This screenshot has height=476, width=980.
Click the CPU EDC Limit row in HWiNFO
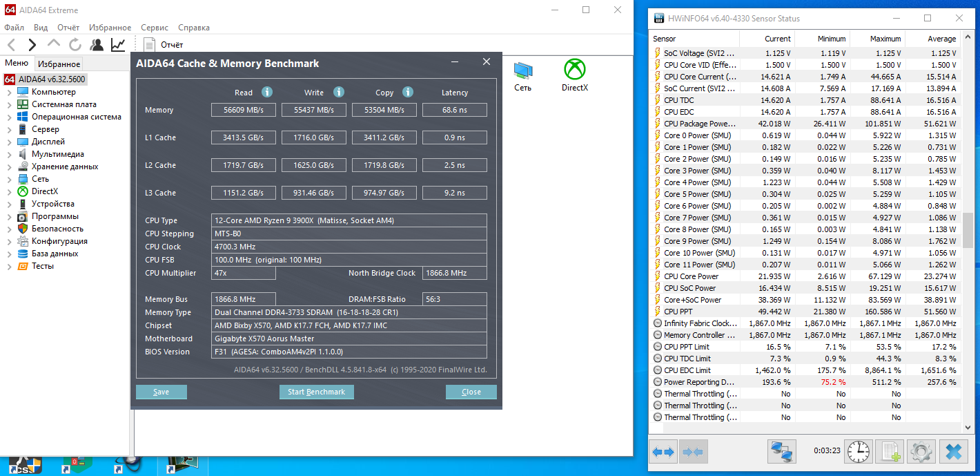tap(806, 370)
